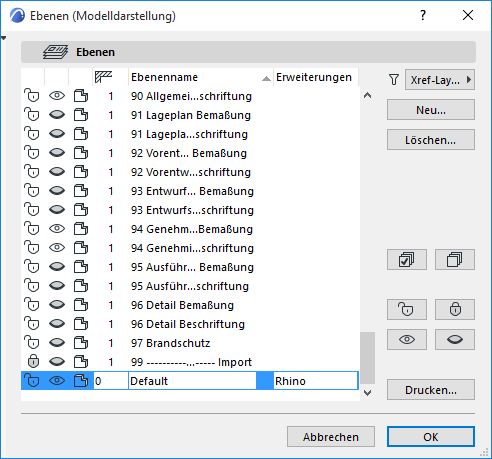Toggle lock on 97 Brandschutz layer
The image size is (492, 459).
pyautogui.click(x=32, y=343)
